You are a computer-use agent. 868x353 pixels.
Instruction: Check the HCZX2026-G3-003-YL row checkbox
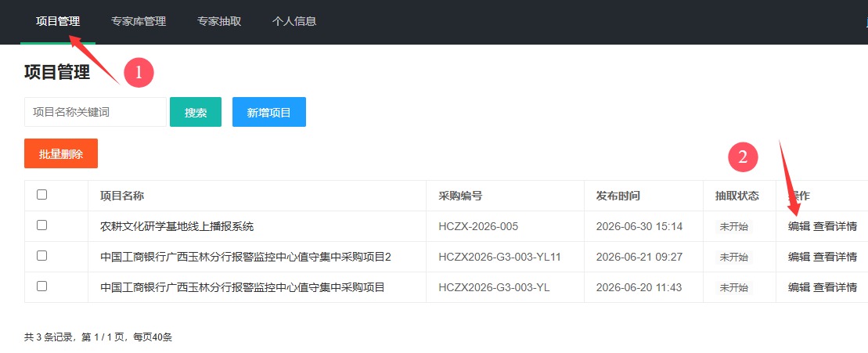click(41, 286)
